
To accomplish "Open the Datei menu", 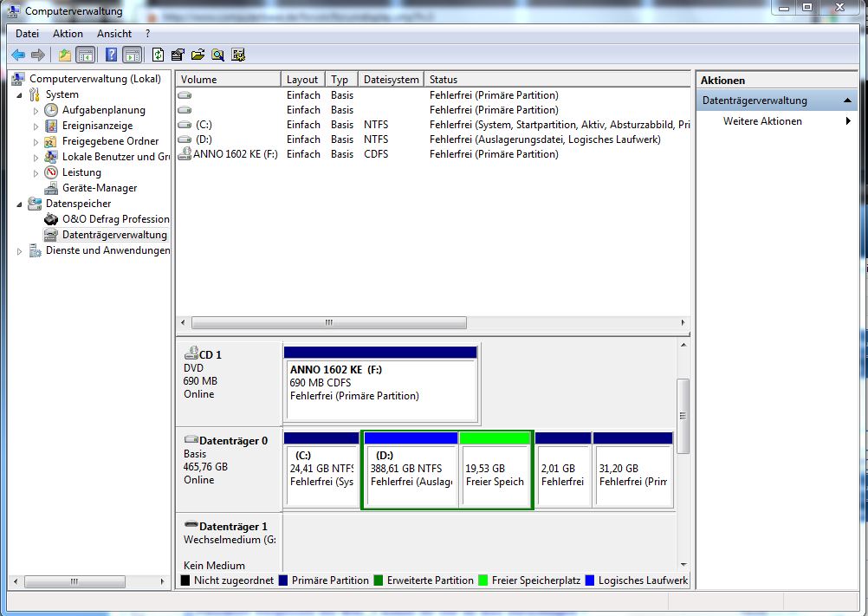I will [x=27, y=34].
